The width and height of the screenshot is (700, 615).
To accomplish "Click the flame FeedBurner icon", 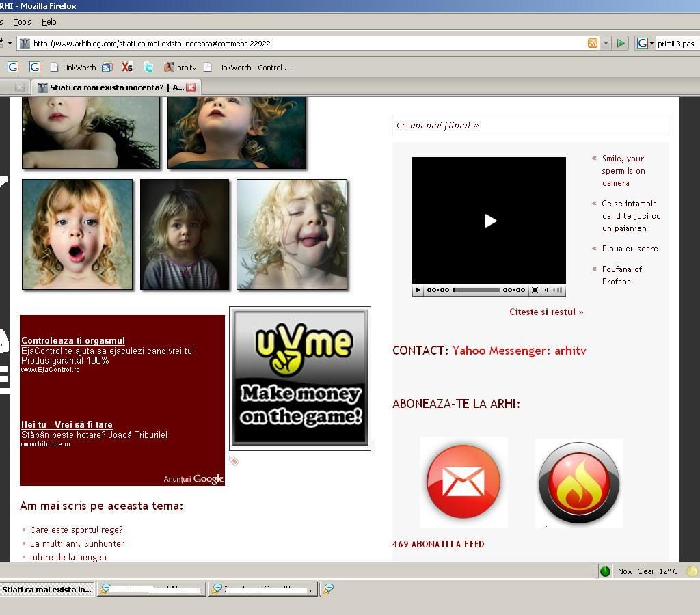I will point(579,484).
